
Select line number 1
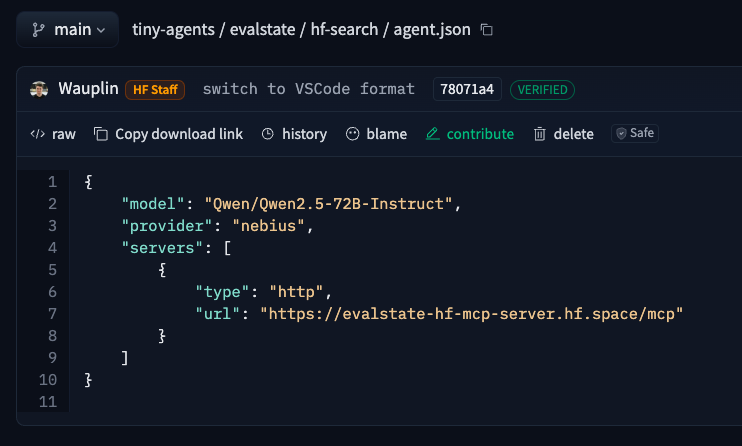[53, 182]
